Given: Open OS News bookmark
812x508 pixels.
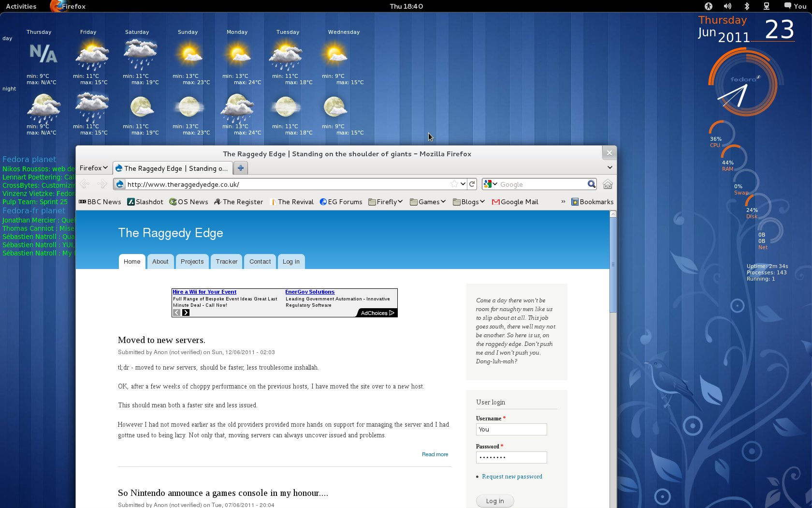Looking at the screenshot, I should point(188,202).
